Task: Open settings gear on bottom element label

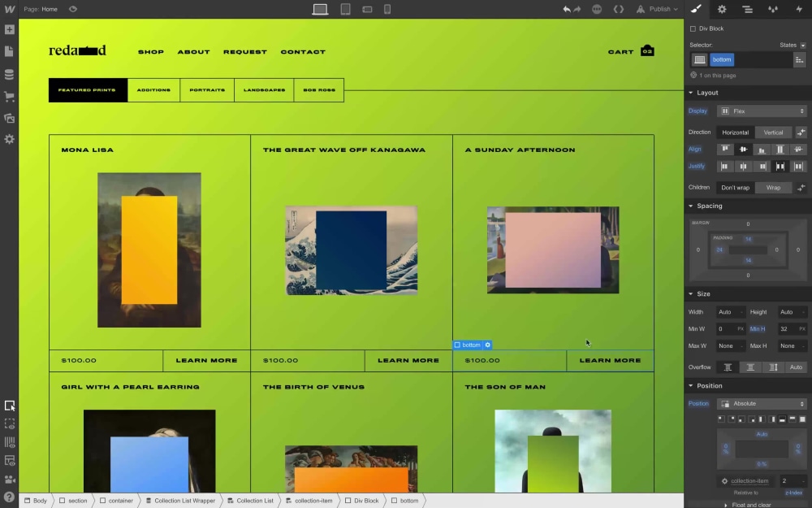Action: [487, 345]
